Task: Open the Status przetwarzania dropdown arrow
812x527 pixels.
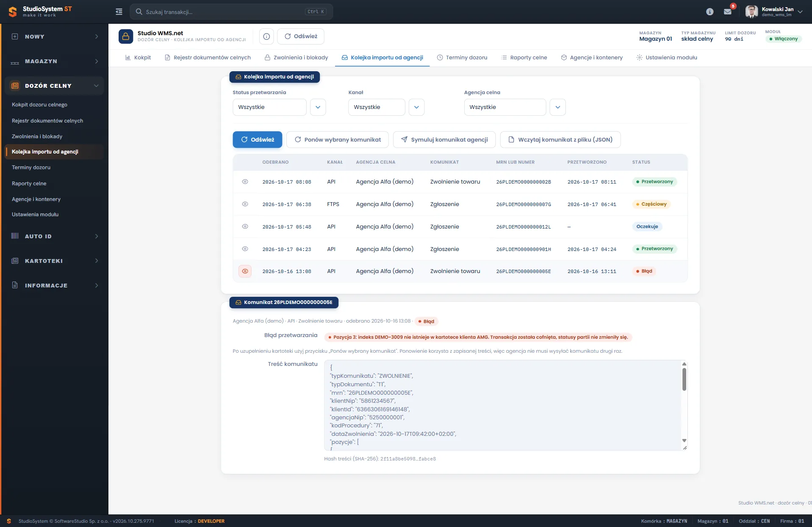Action: (x=318, y=107)
